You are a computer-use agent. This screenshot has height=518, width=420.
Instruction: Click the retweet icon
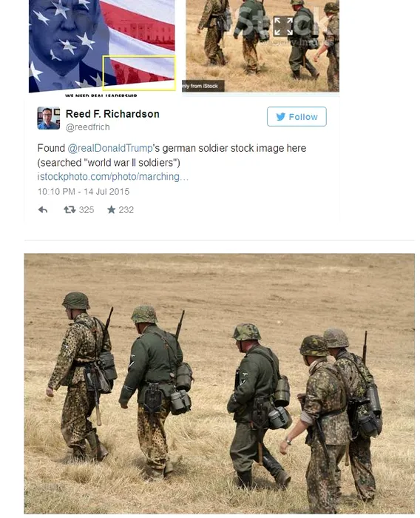pyautogui.click(x=70, y=209)
